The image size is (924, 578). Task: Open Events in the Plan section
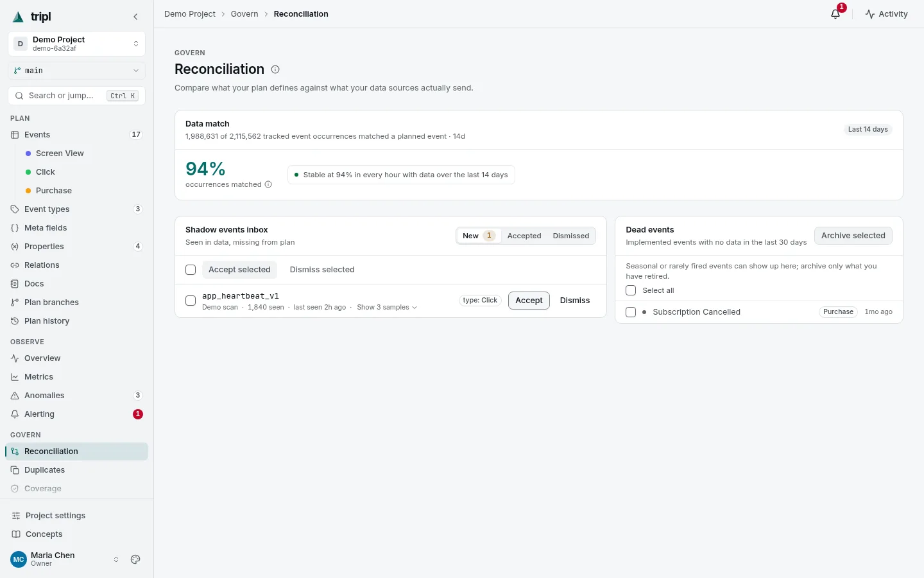pos(77,135)
